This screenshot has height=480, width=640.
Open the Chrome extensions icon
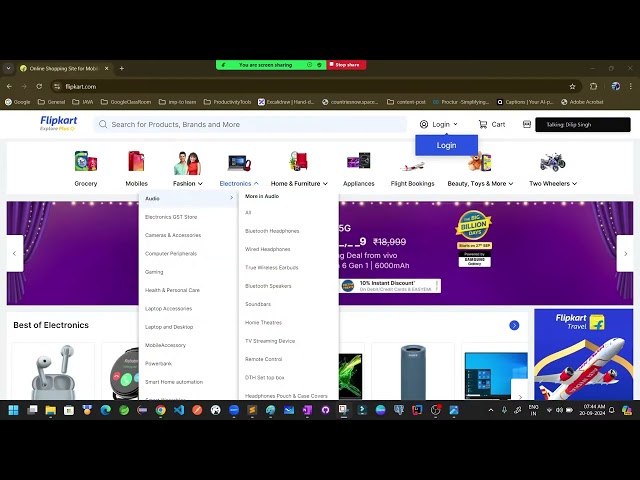(x=593, y=87)
